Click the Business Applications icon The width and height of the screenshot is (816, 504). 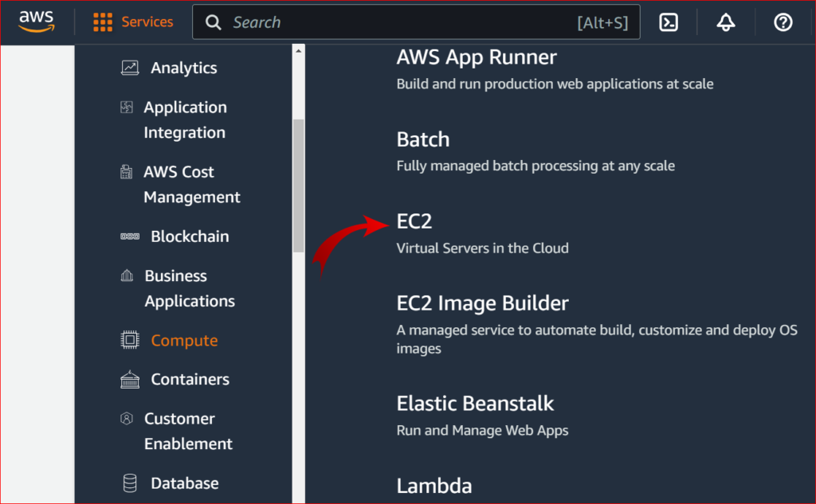point(127,275)
